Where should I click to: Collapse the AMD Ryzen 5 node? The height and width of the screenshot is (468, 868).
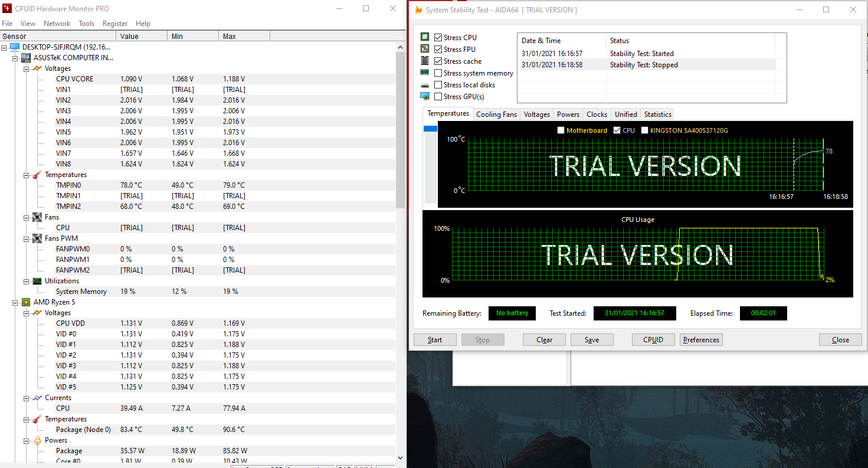coord(15,302)
